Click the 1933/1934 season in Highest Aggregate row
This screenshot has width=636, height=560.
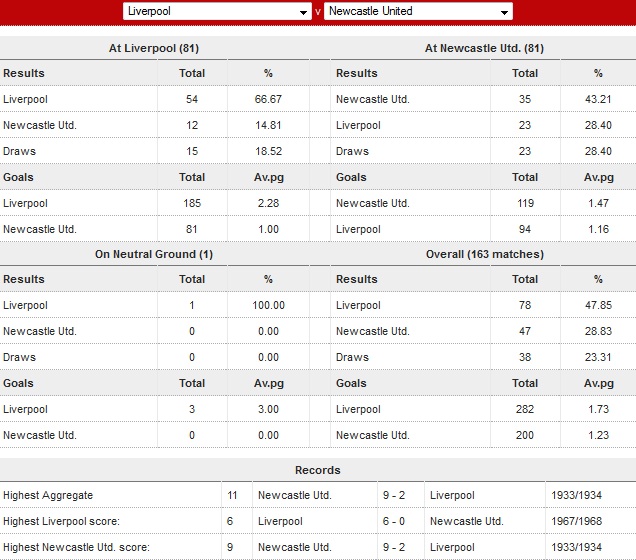(x=576, y=495)
